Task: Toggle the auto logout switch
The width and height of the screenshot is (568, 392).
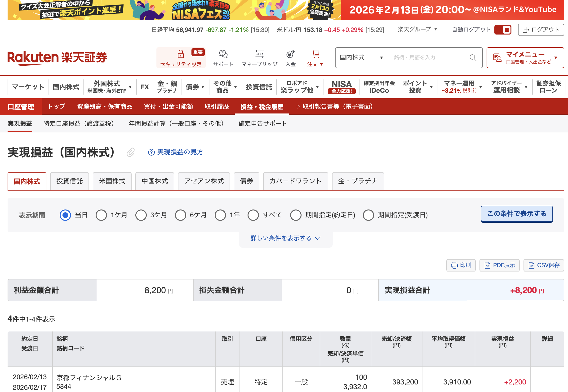Action: [x=503, y=30]
